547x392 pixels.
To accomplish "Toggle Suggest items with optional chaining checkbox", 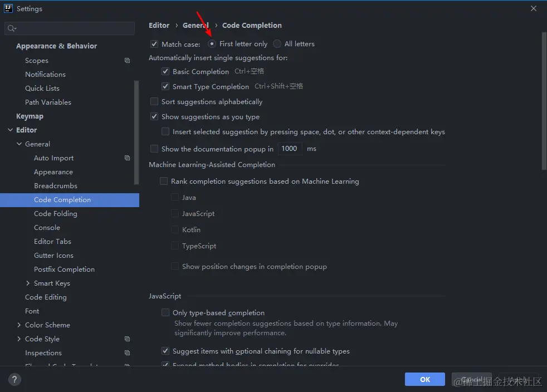I will click(165, 351).
